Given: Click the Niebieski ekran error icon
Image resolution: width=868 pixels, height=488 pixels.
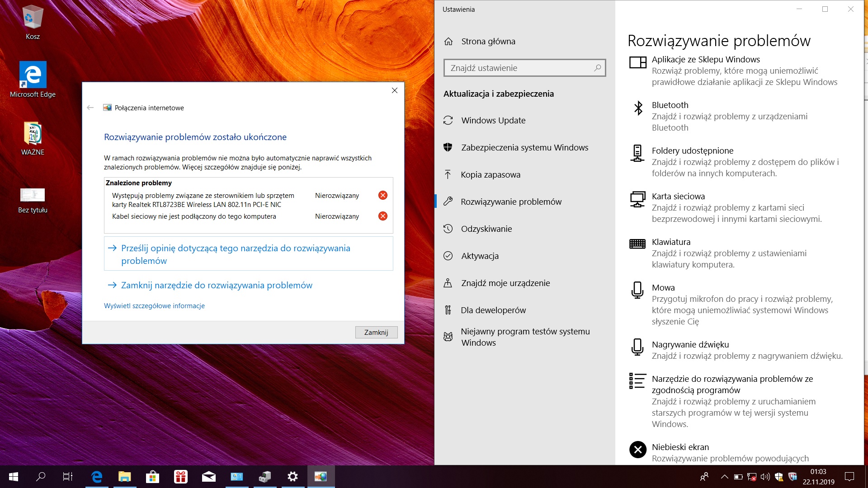Looking at the screenshot, I should coord(637,450).
